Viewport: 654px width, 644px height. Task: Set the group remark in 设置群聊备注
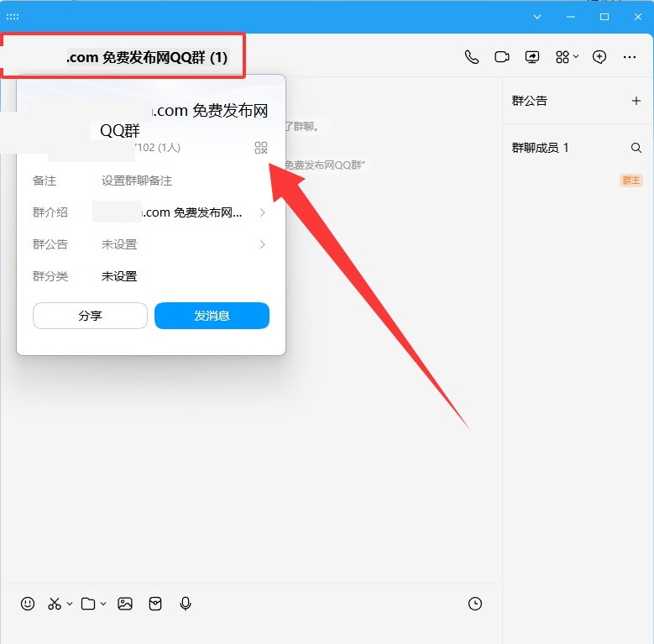point(137,181)
